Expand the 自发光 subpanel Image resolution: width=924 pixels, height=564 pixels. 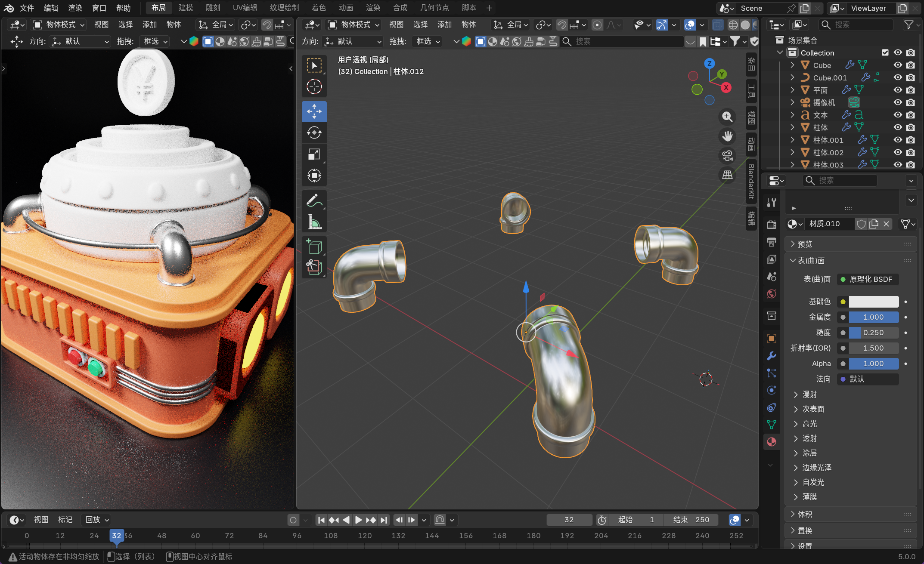[x=813, y=482]
